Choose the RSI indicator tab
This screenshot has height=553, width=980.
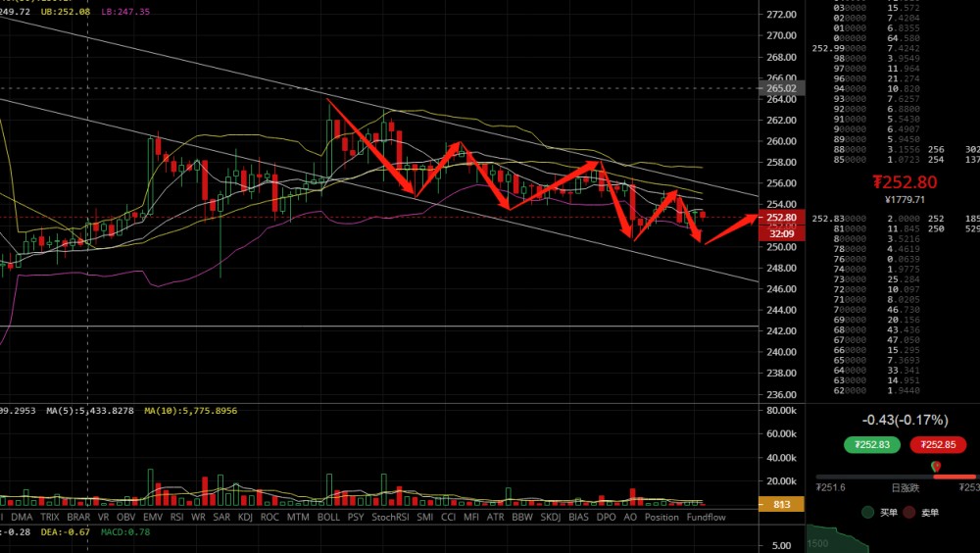pyautogui.click(x=176, y=517)
